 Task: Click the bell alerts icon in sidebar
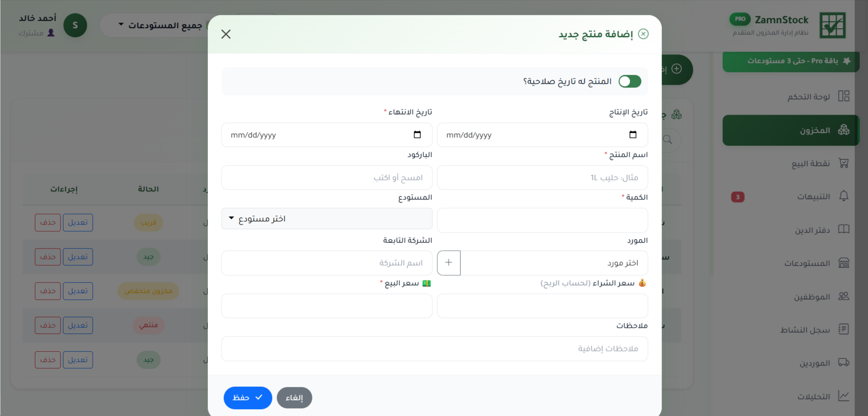click(843, 196)
